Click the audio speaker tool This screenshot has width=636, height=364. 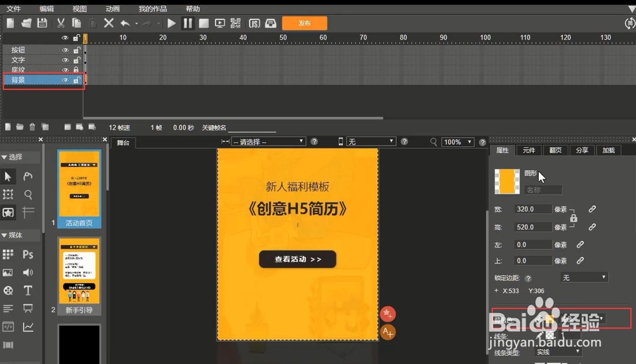(28, 273)
